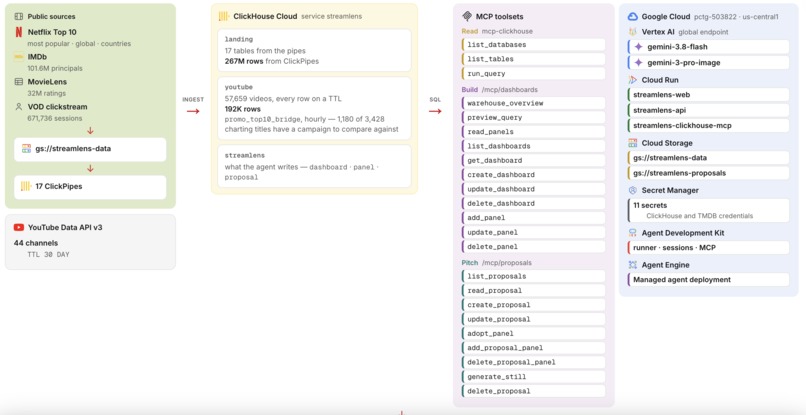Select the list_databases tool
The image size is (806, 415).
[534, 45]
